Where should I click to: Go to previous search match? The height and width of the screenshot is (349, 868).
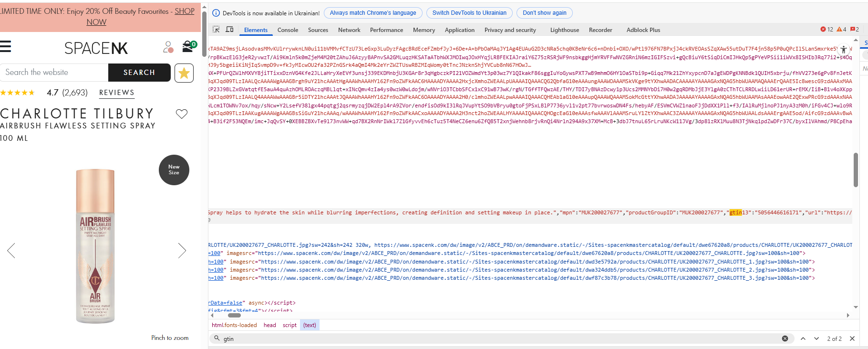coord(803,338)
